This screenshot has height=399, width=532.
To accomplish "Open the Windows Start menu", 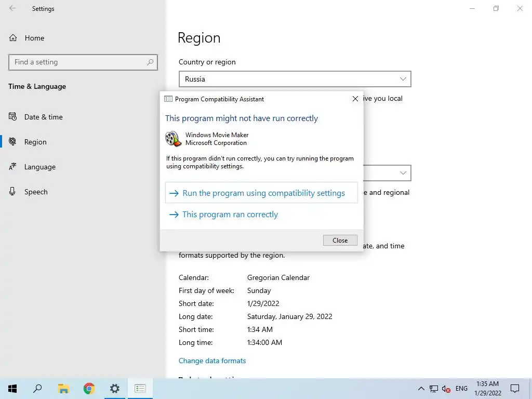I will tap(12, 389).
